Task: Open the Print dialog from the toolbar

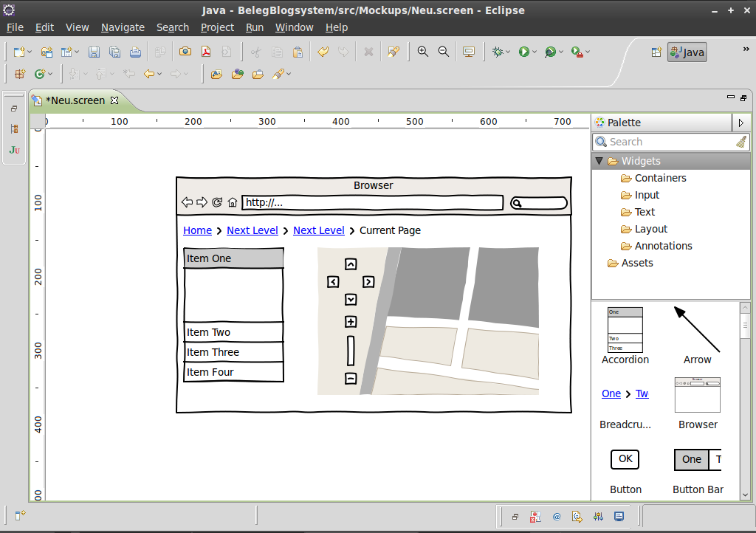Action: tap(137, 52)
